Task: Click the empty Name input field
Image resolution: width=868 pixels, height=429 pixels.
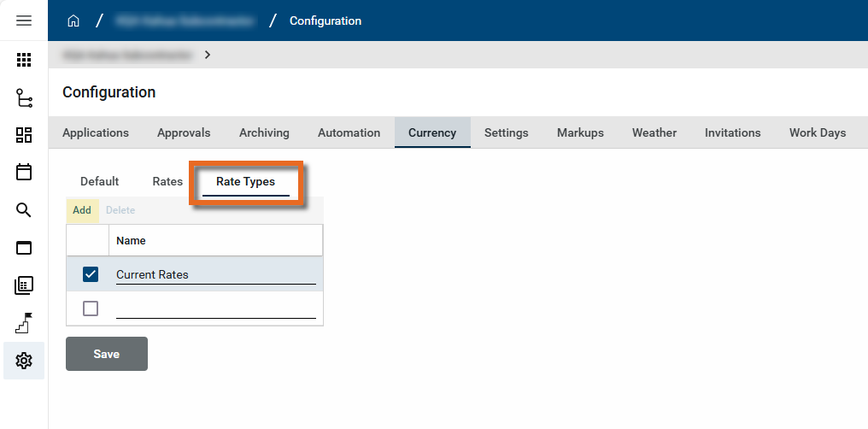Action: [215, 309]
